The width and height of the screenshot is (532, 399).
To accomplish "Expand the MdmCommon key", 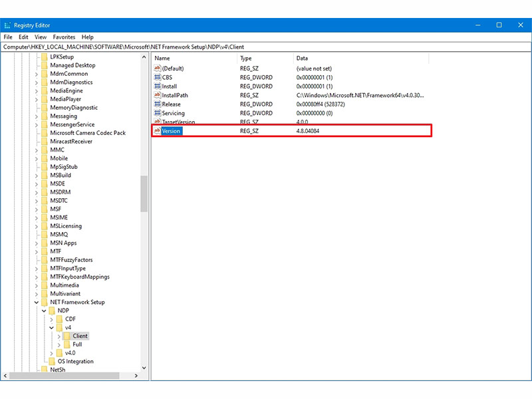I will (x=37, y=74).
